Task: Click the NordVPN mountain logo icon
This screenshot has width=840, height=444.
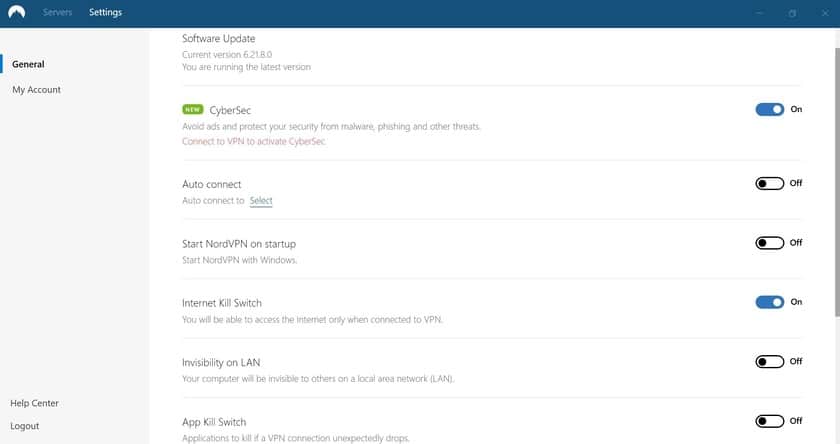Action: pyautogui.click(x=16, y=12)
